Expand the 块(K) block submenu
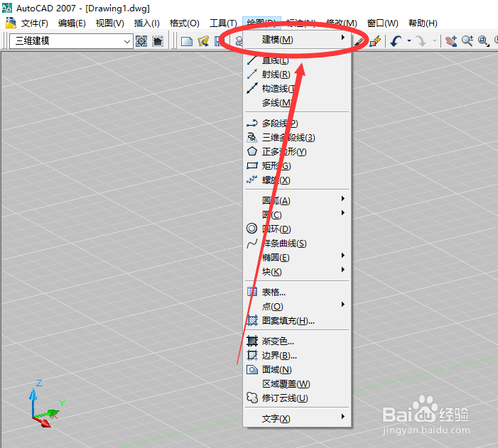The width and height of the screenshot is (498, 448). tap(297, 272)
